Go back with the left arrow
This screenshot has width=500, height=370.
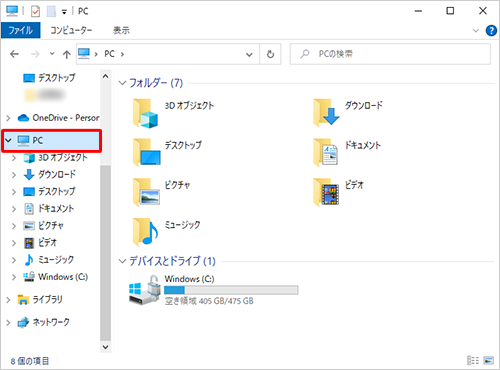tap(14, 54)
